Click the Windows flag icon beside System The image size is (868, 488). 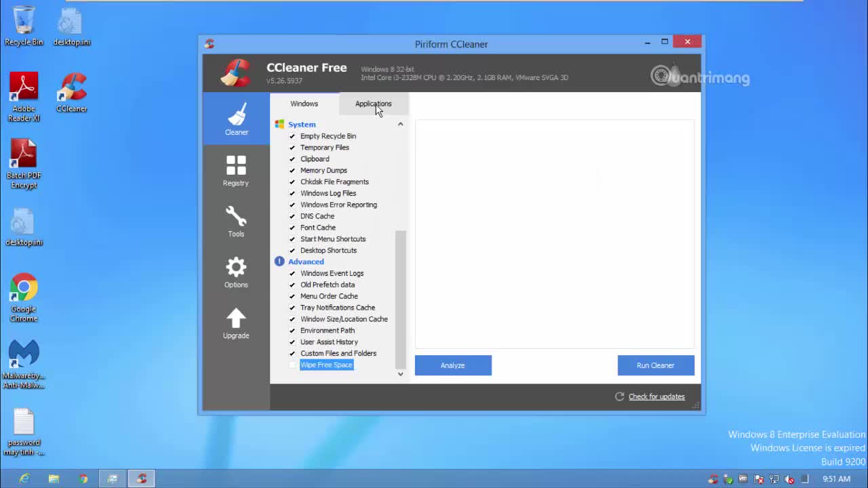[x=279, y=124]
